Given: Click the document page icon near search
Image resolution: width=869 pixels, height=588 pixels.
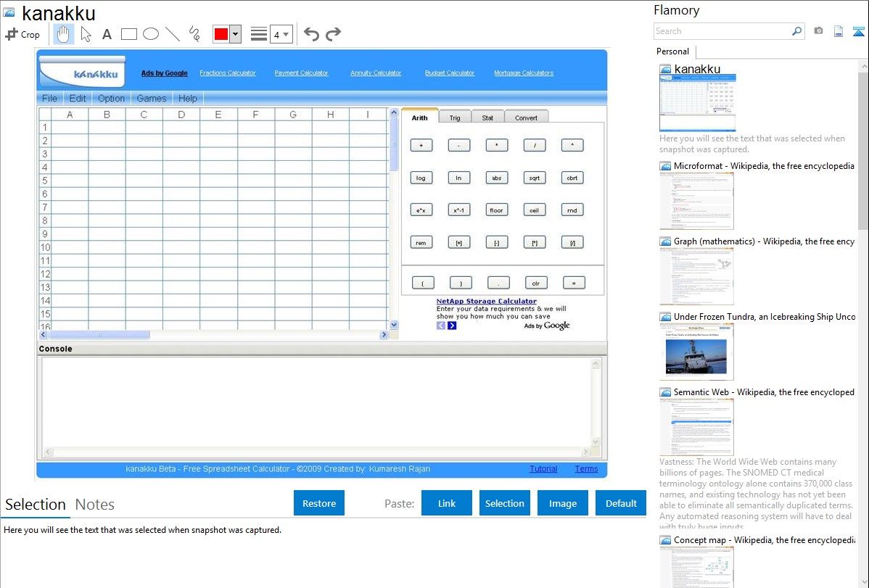Looking at the screenshot, I should tap(839, 31).
